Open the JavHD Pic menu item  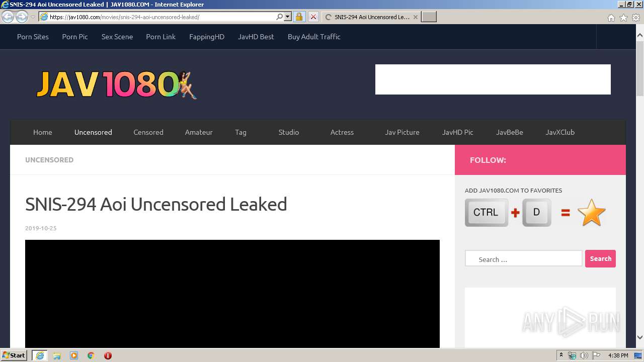pyautogui.click(x=458, y=132)
